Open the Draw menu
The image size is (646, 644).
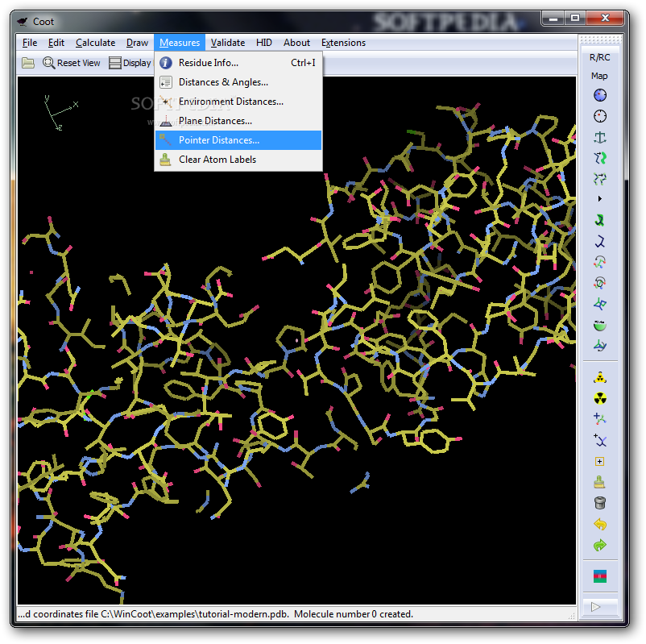pos(137,43)
